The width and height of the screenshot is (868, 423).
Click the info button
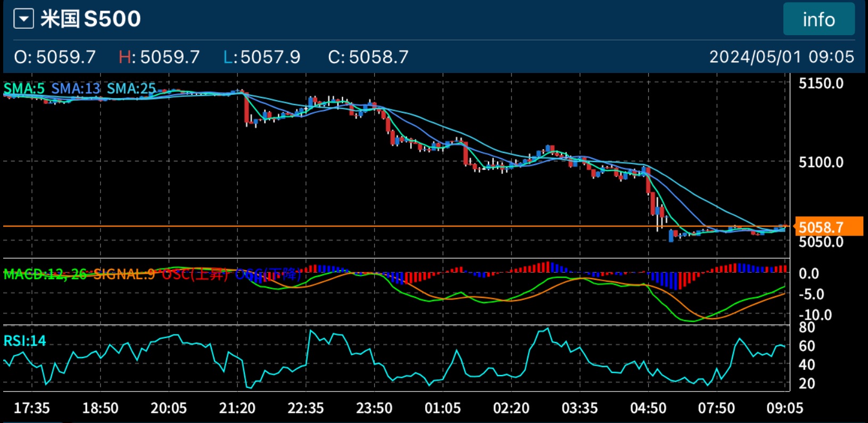coord(819,20)
